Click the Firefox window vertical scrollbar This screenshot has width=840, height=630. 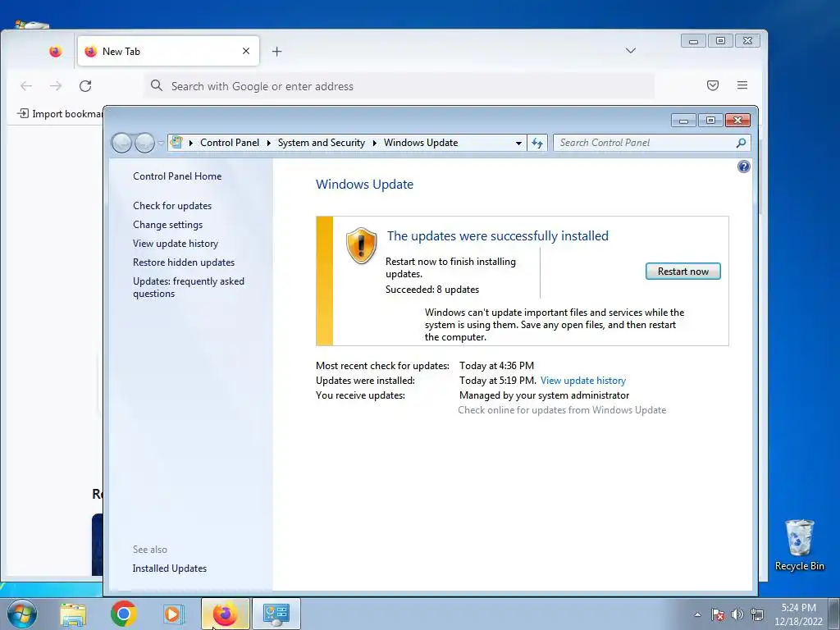coord(762,177)
